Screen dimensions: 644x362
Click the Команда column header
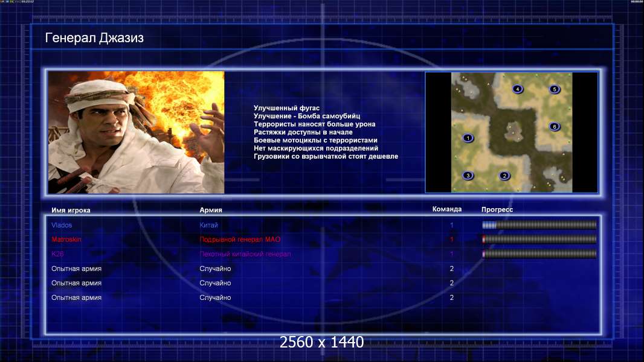click(x=447, y=209)
